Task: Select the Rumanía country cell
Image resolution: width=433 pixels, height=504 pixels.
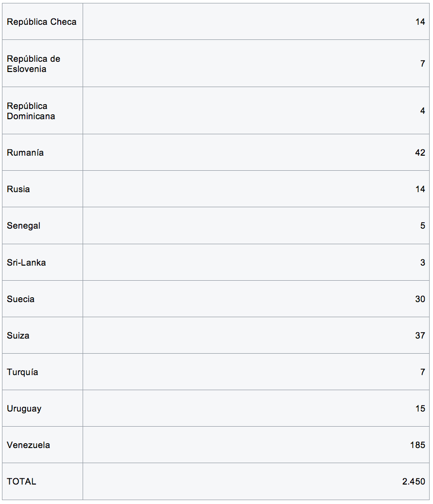Action: 25,153
